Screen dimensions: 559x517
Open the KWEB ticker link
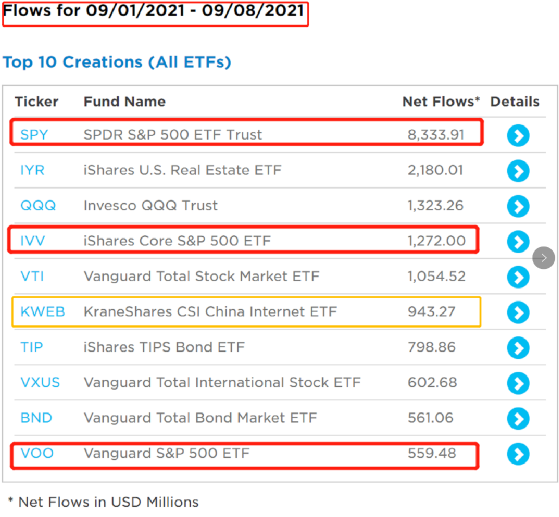(x=43, y=312)
